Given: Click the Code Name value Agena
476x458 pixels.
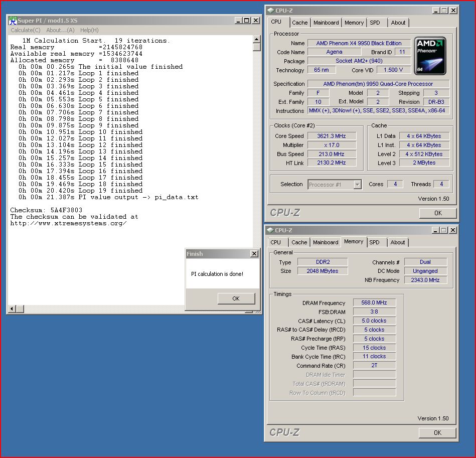Looking at the screenshot, I should tap(334, 52).
